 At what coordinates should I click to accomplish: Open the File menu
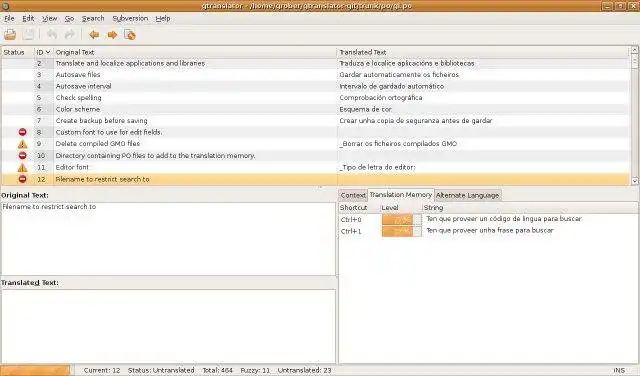pyautogui.click(x=9, y=18)
